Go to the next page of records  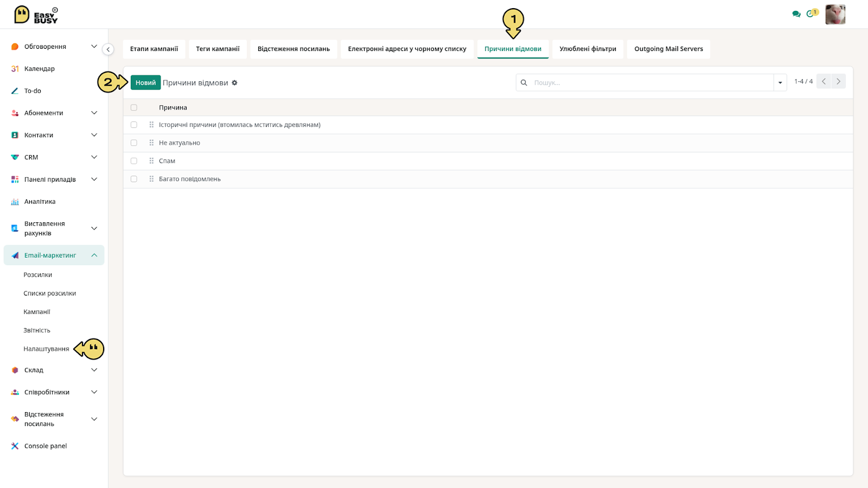[x=838, y=81]
